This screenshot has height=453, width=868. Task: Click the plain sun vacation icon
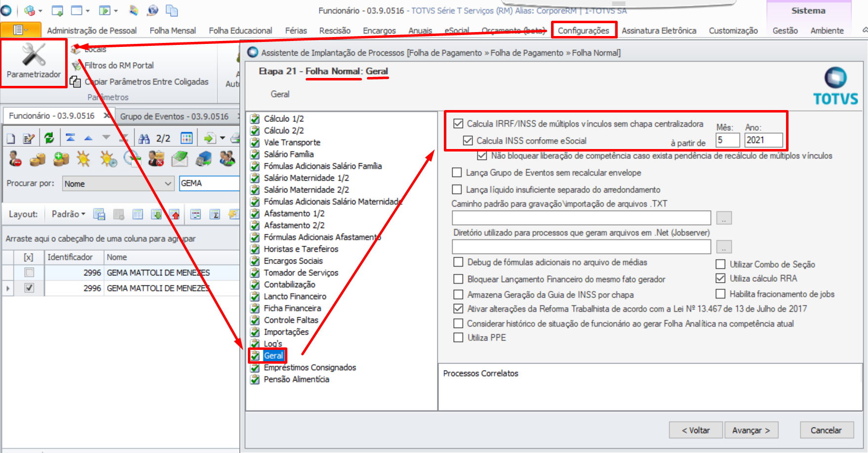(83, 159)
